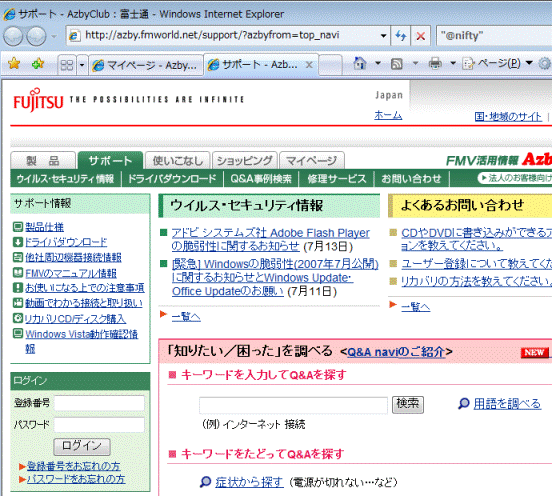Expand the feeds dropdown arrow
Screen dimensions: 552x496
click(x=415, y=64)
